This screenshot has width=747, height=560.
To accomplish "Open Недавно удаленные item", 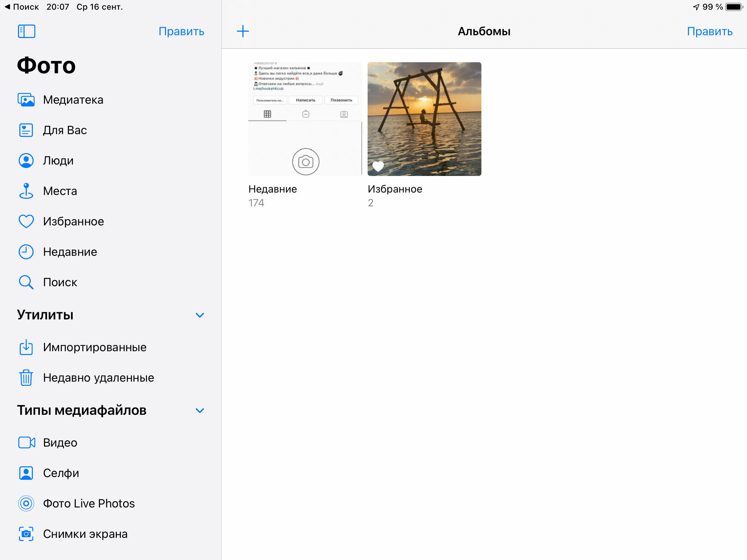I will pyautogui.click(x=111, y=378).
